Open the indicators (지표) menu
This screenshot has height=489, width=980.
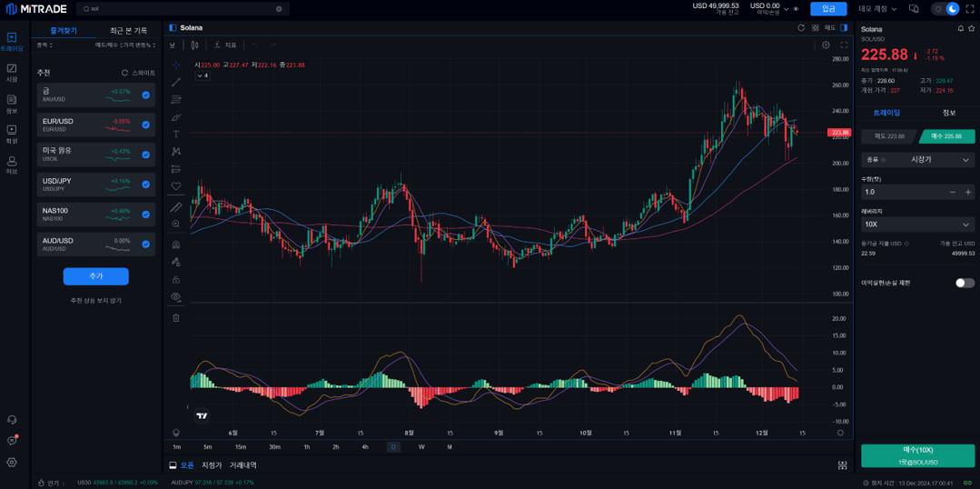pyautogui.click(x=225, y=45)
